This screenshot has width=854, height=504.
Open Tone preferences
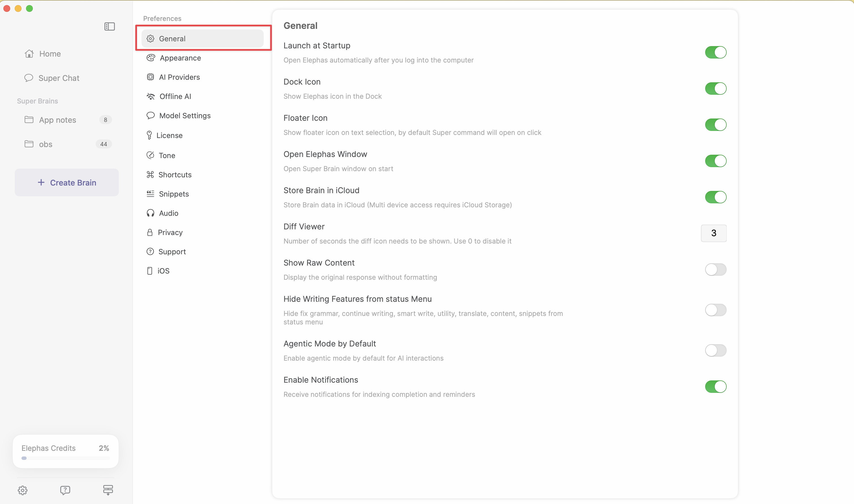[203, 155]
